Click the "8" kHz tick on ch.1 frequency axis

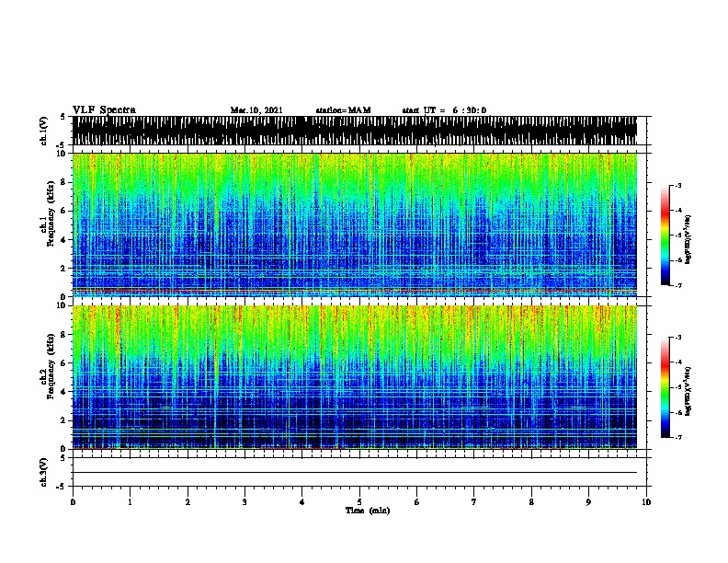(x=64, y=182)
